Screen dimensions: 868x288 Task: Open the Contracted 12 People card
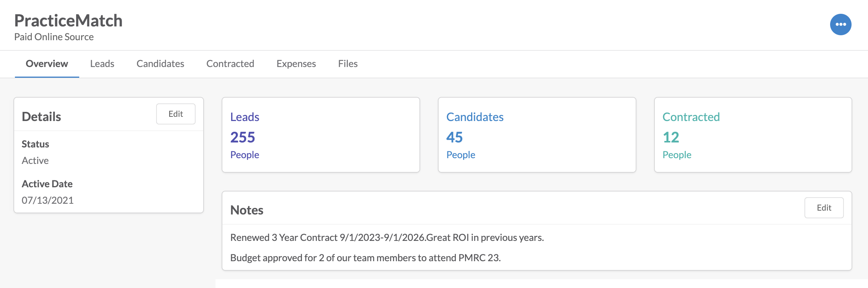click(x=753, y=135)
